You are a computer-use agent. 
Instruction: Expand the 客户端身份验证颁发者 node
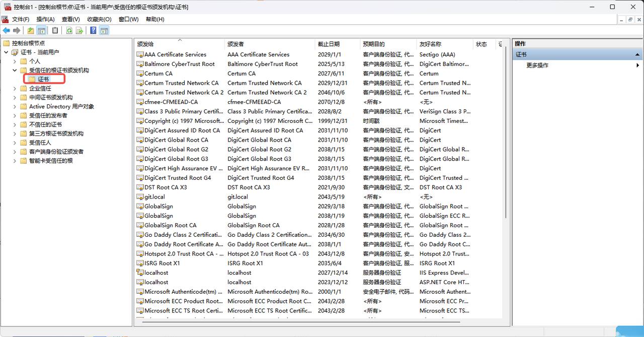pos(15,152)
